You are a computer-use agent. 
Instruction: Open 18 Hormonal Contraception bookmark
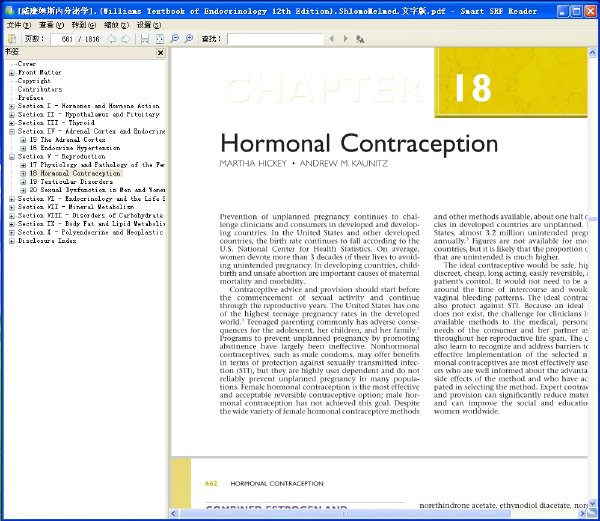[75, 173]
